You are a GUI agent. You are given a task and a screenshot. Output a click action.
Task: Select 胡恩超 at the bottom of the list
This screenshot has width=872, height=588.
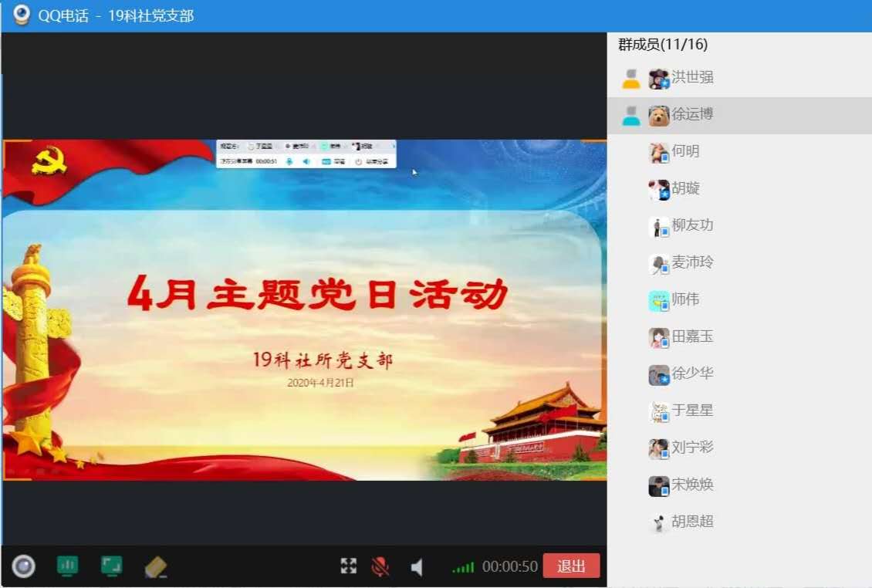(692, 522)
